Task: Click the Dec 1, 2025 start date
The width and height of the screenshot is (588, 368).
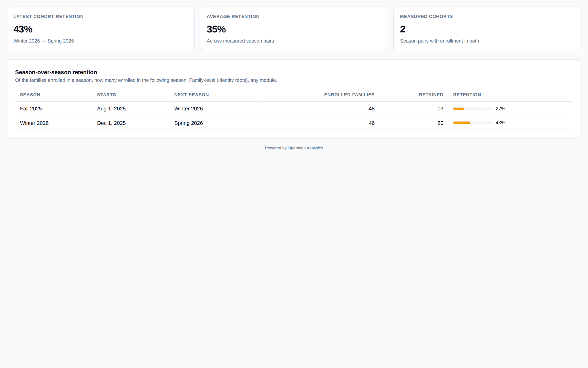Action: (x=111, y=123)
